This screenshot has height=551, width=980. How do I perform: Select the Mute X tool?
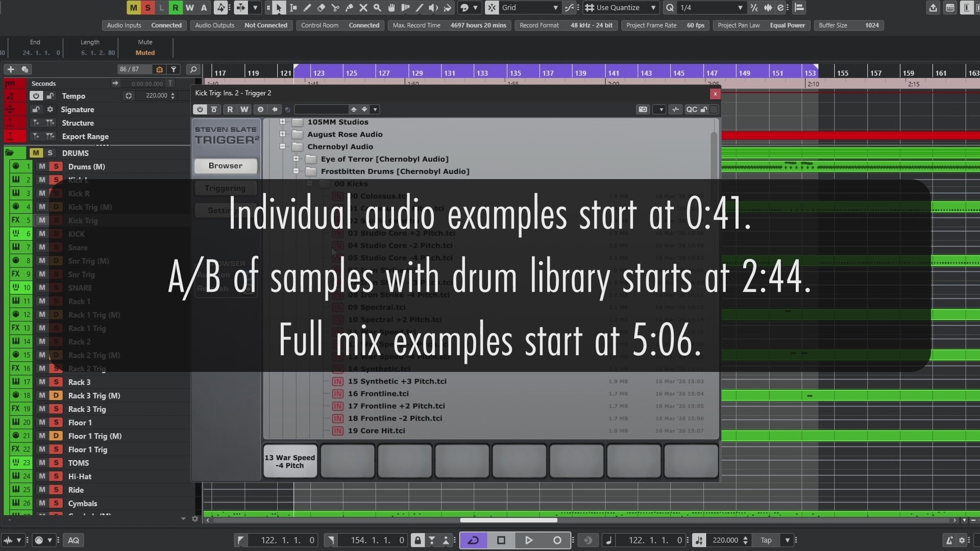(363, 8)
